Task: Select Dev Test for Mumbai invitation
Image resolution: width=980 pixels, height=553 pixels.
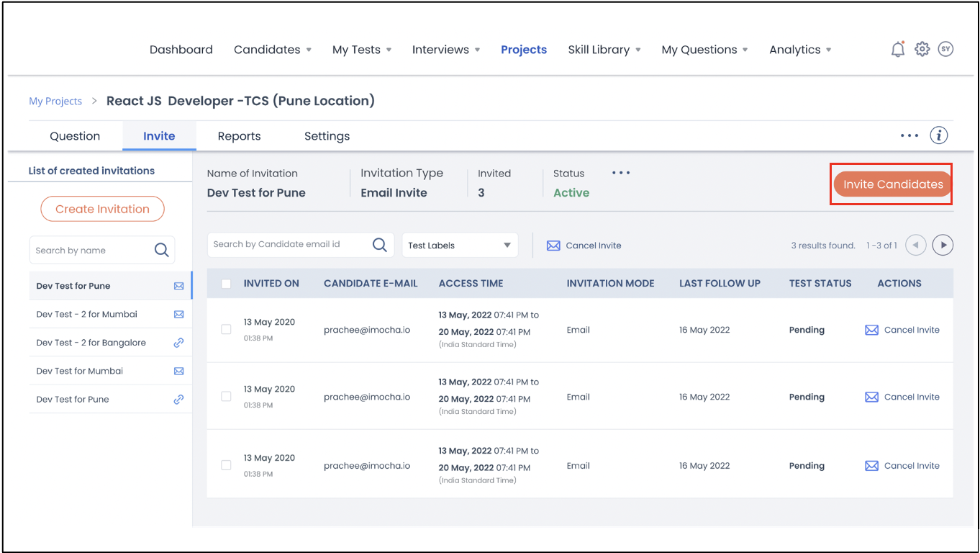Action: (111, 371)
